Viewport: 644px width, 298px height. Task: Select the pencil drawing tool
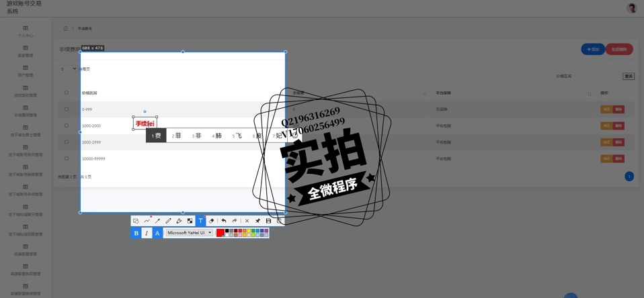(168, 221)
